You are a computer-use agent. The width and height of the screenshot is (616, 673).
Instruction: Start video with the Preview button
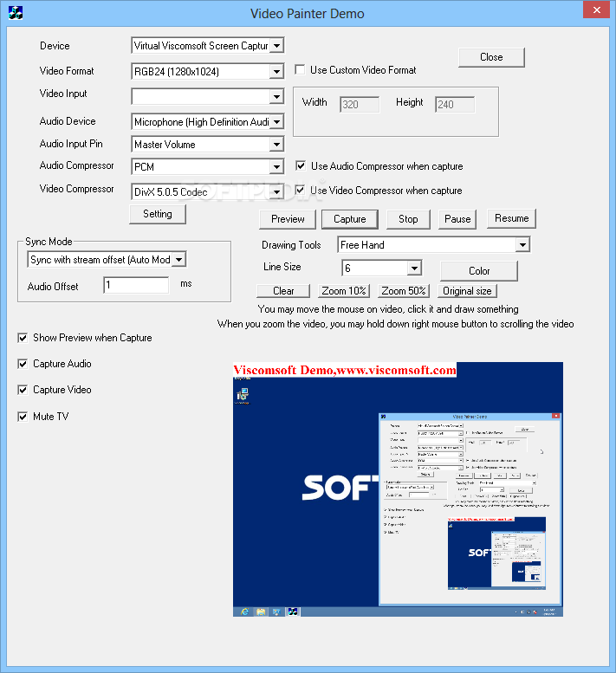(288, 219)
